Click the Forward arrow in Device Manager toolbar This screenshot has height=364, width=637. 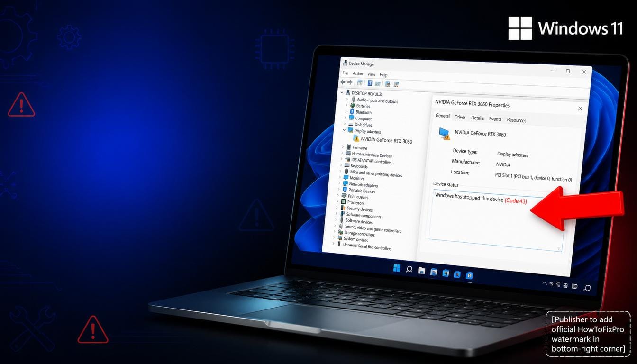[350, 82]
